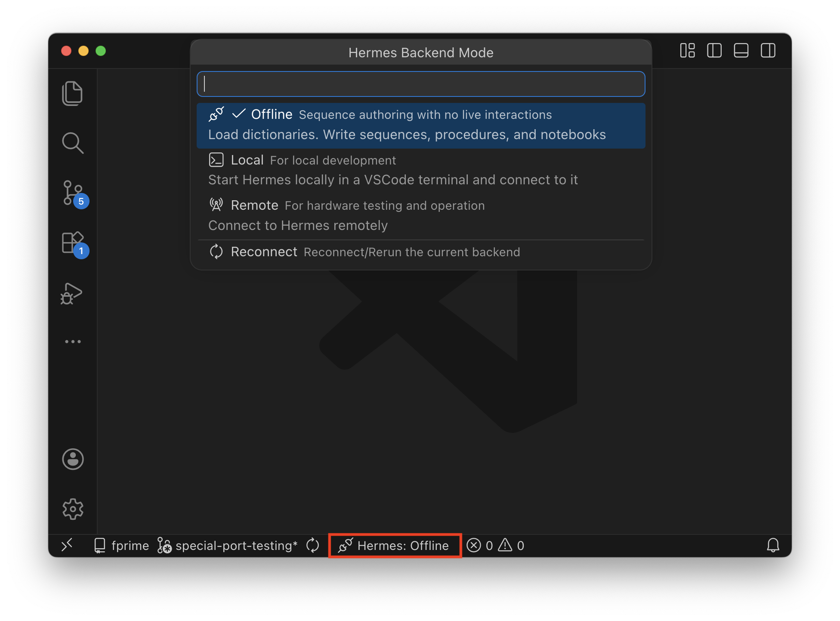Click the Accounts icon in activity bar
The image size is (840, 621).
pos(72,459)
